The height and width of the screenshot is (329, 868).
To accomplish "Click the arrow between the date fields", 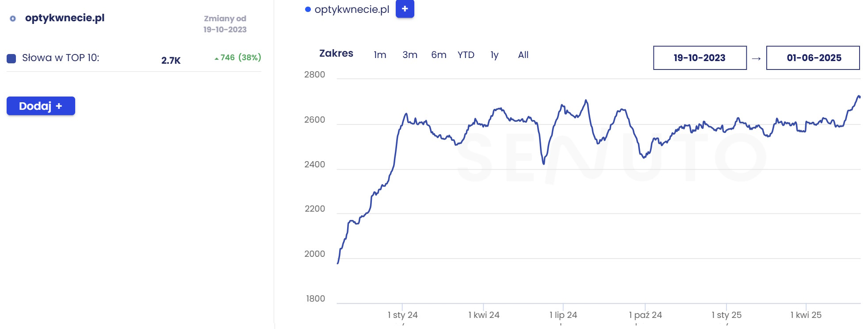I will tap(756, 58).
